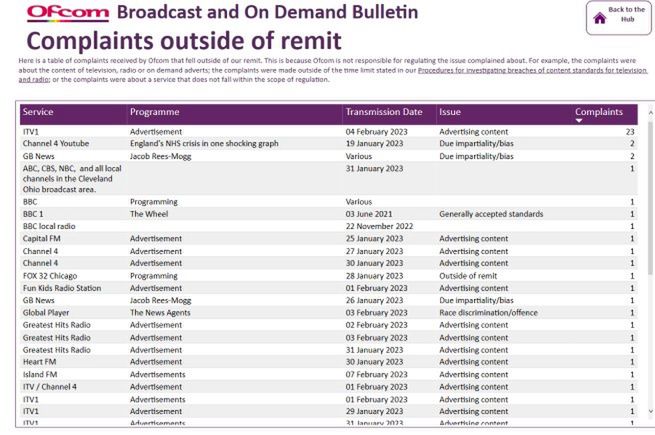This screenshot has height=435, width=655.
Task: Click the Ofcom logo
Action: point(68,13)
